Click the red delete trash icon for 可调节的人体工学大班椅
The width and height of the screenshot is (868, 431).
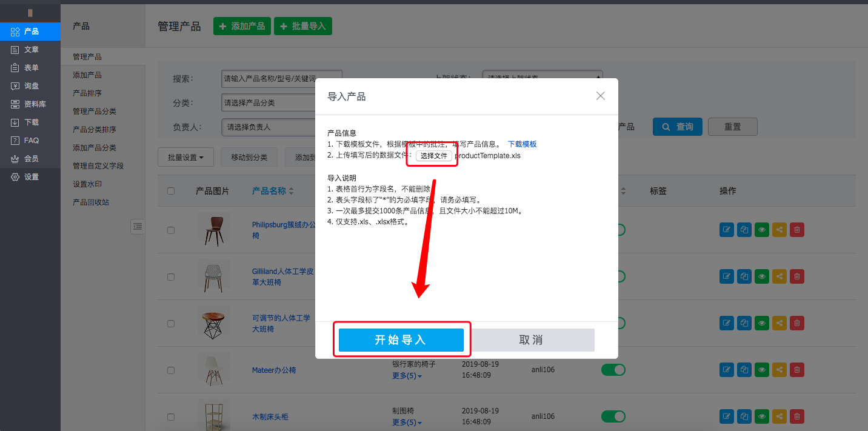[x=796, y=322]
